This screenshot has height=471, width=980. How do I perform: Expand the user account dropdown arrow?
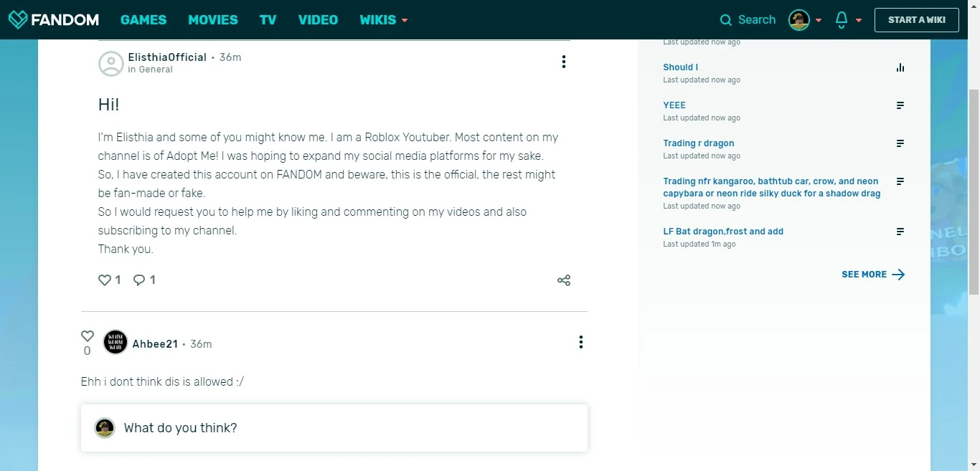click(819, 21)
